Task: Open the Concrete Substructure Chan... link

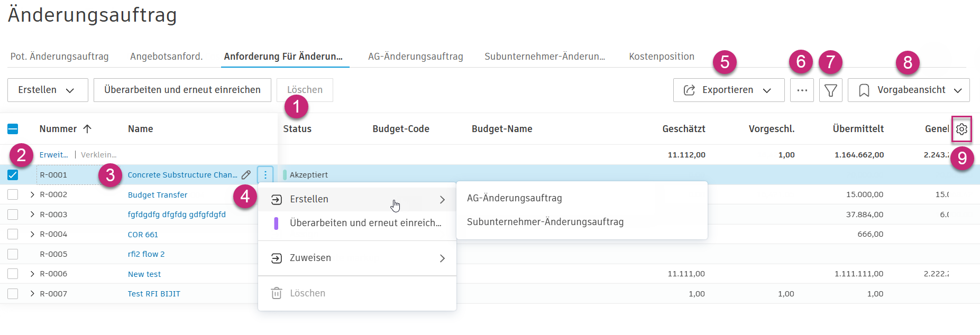Action: tap(182, 175)
